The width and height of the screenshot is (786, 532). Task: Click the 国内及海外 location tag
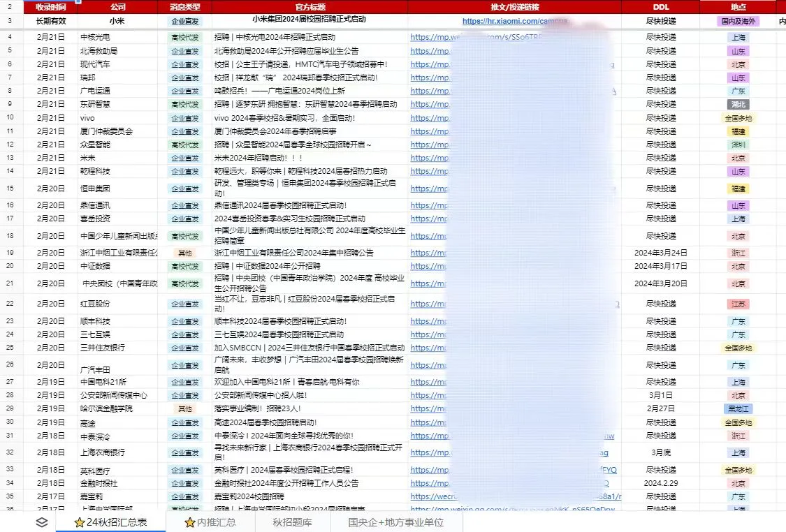click(738, 21)
